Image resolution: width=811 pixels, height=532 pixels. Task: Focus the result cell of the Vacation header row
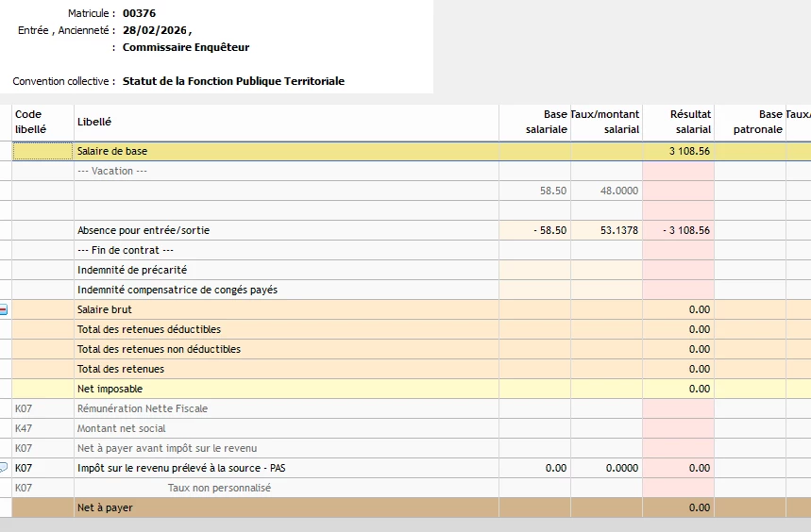(679, 171)
